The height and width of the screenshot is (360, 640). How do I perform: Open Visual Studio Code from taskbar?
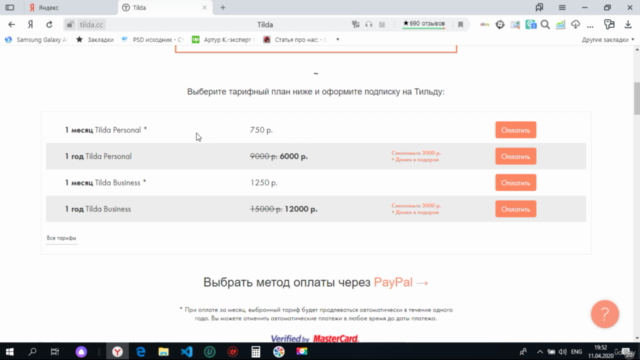pyautogui.click(x=187, y=351)
